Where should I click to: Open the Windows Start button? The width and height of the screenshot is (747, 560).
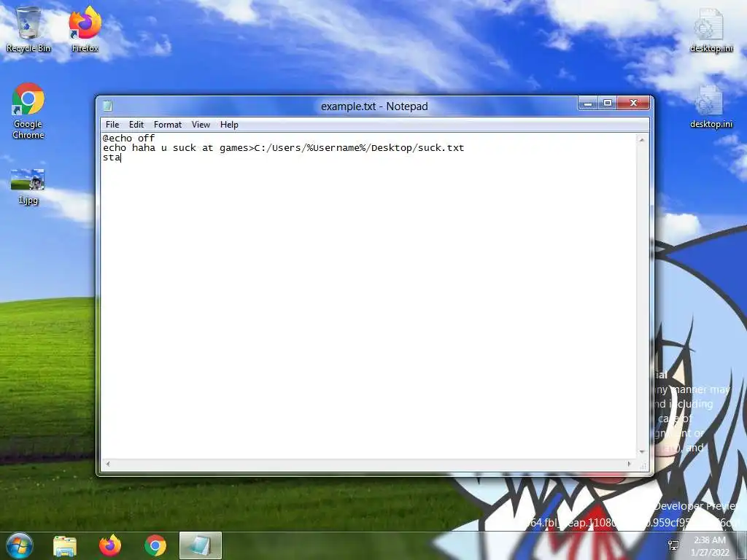click(20, 545)
